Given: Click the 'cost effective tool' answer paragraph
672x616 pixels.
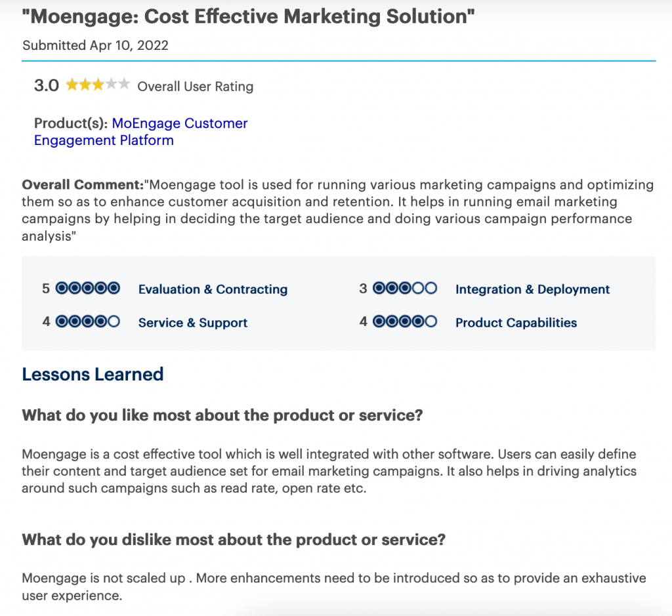Looking at the screenshot, I should [x=328, y=471].
